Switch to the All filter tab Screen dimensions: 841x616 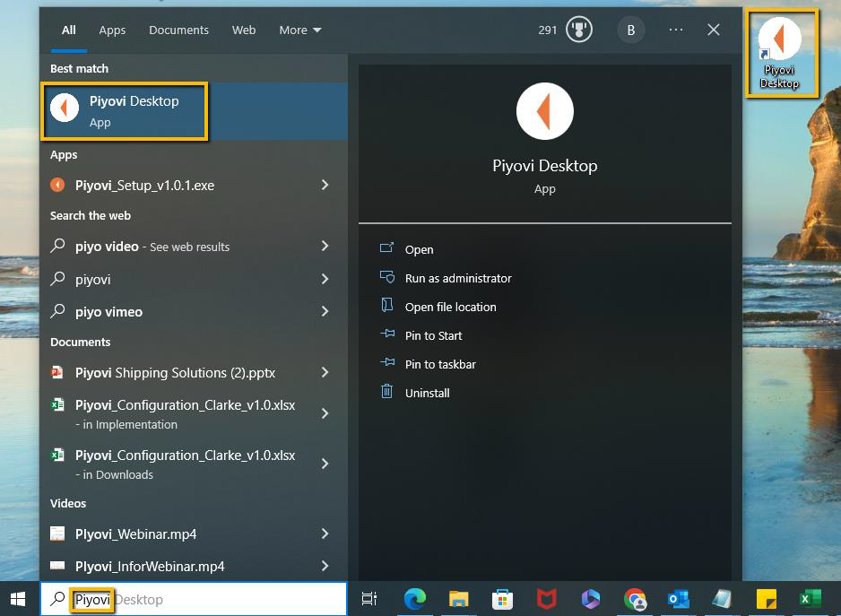click(x=69, y=30)
